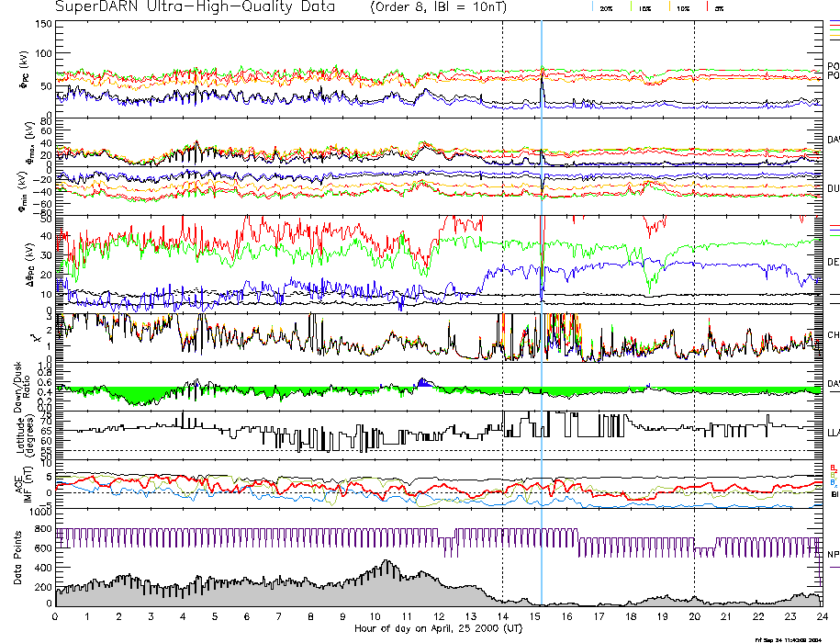This screenshot has height=643, width=840.
Task: Click the red Bz legend label
Action: (832, 468)
